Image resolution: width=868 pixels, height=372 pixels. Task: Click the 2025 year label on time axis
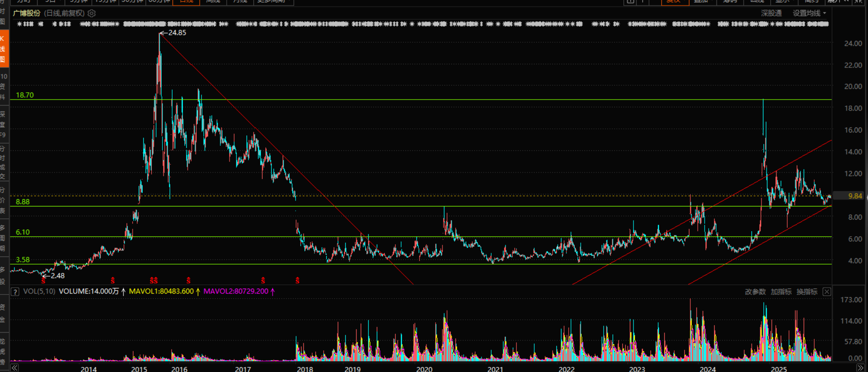coord(779,369)
